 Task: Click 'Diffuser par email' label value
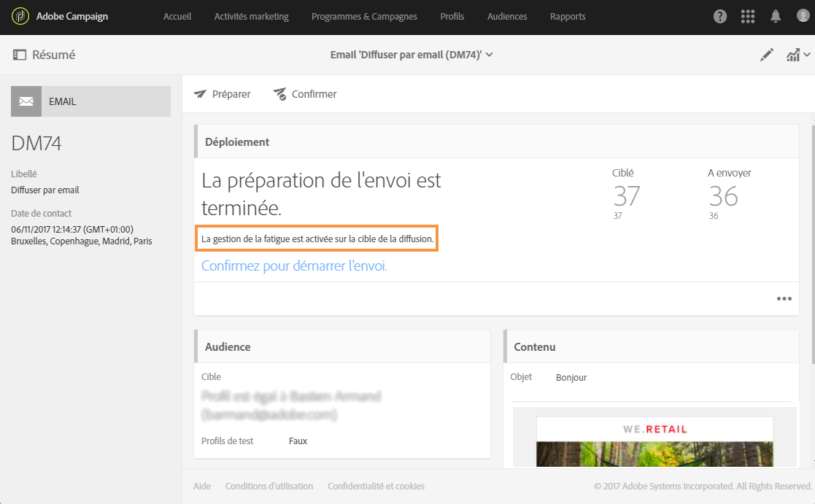pos(45,190)
